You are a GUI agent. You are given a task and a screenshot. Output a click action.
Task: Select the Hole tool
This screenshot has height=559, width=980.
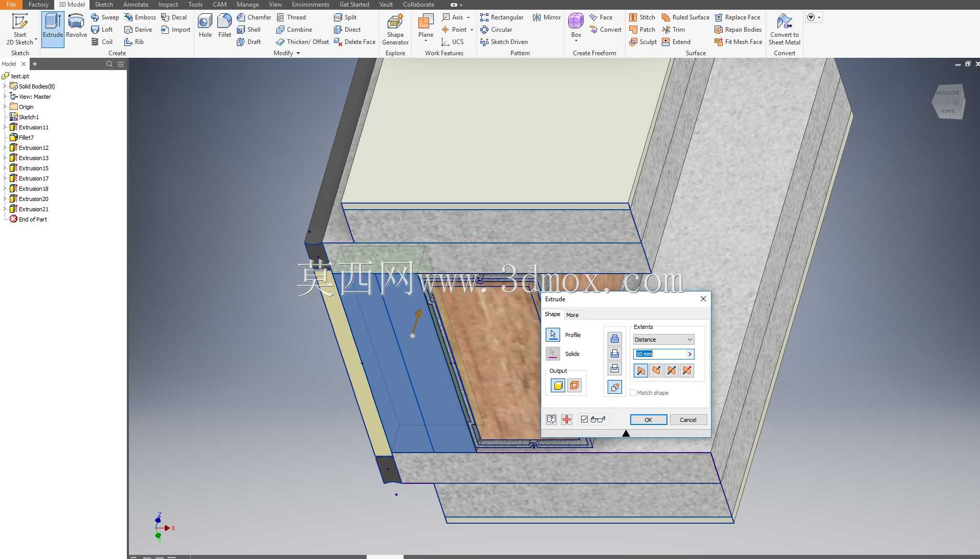coord(205,26)
